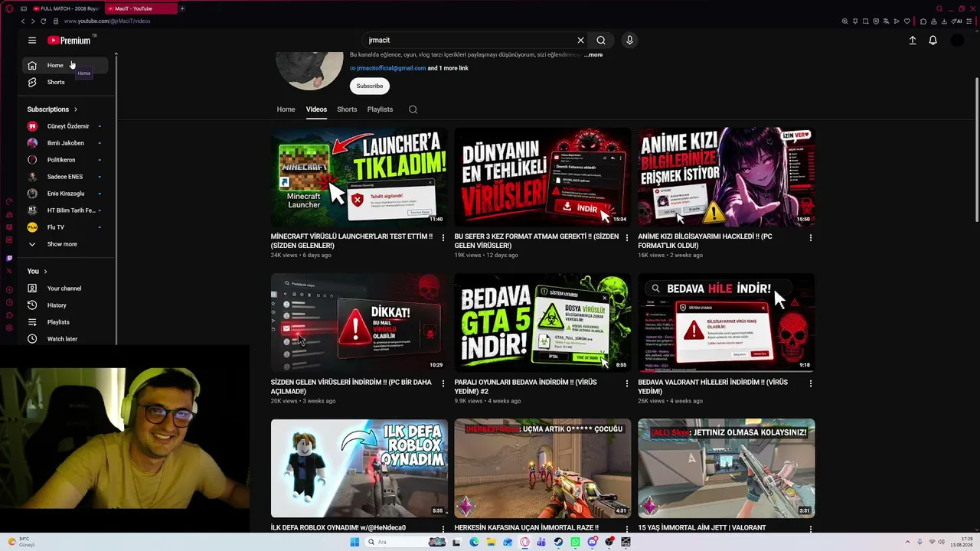Click the Opera GX menu logo
Viewport: 980px width, 551px height.
coord(10,8)
